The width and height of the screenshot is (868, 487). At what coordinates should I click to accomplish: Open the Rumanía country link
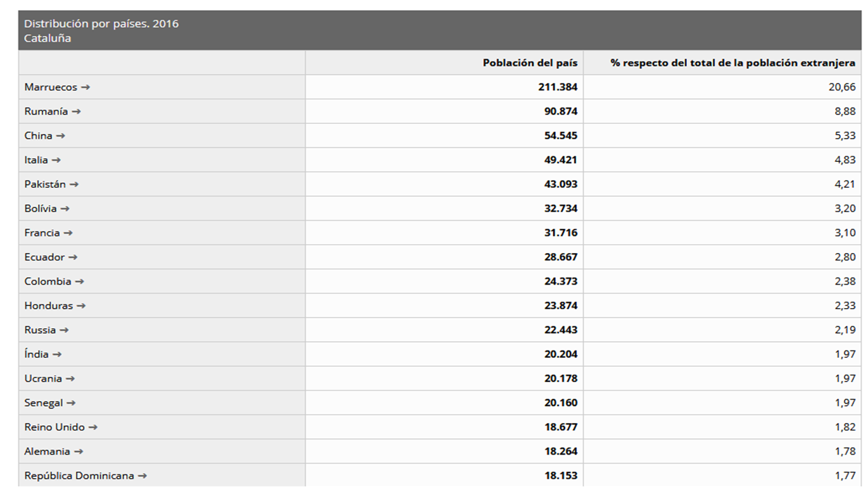pos(53,111)
